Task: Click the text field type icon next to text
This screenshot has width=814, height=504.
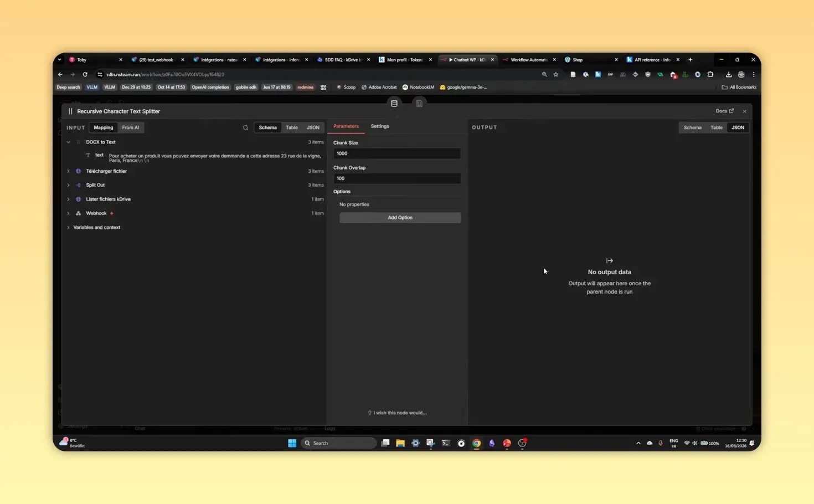Action: [x=88, y=155]
